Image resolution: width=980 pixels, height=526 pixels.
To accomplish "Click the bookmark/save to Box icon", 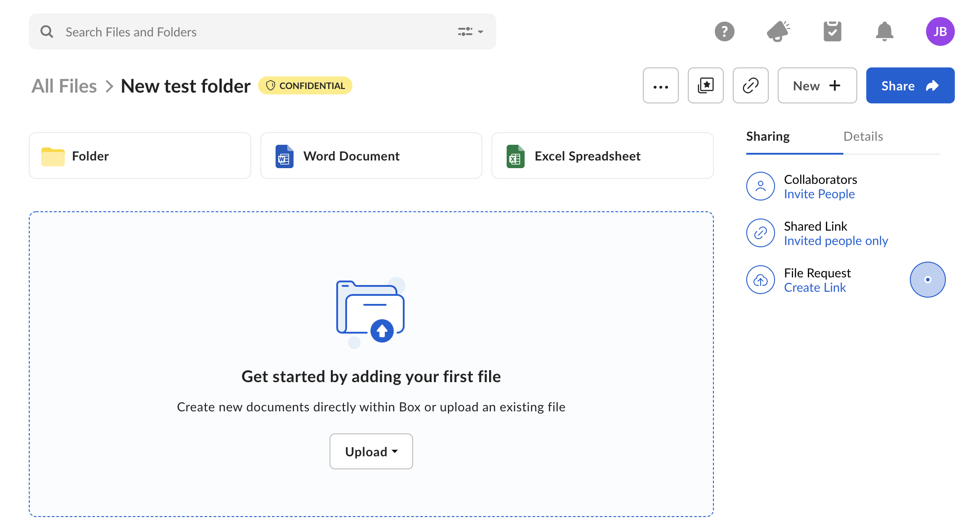I will click(x=705, y=85).
